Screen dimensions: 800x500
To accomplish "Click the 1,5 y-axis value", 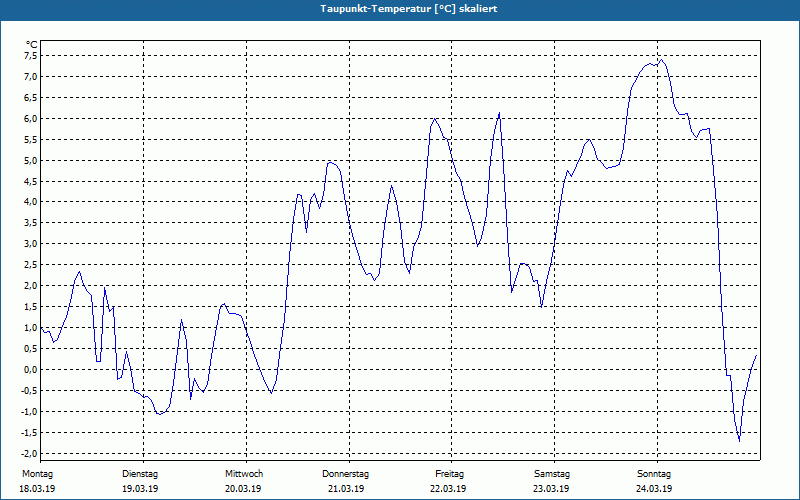I will tap(31, 306).
